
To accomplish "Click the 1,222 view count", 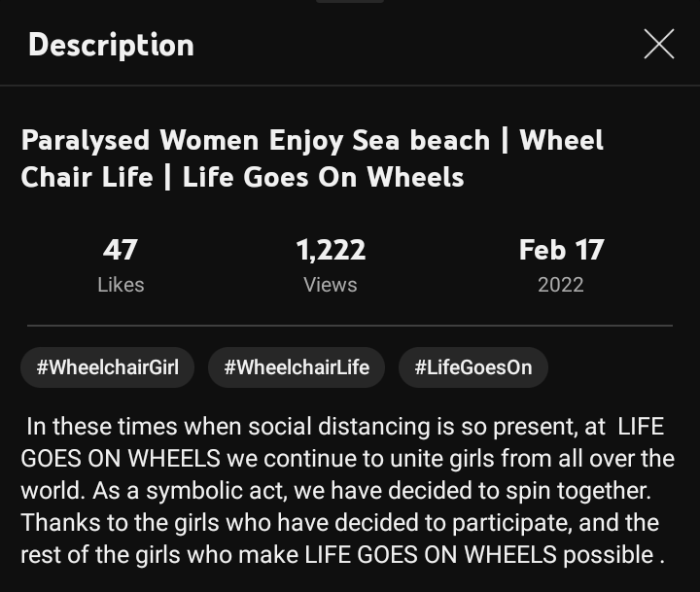I will (x=331, y=250).
